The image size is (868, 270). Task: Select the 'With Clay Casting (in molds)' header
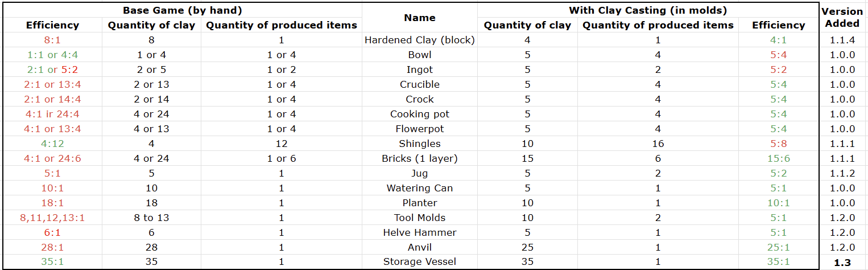click(x=647, y=10)
